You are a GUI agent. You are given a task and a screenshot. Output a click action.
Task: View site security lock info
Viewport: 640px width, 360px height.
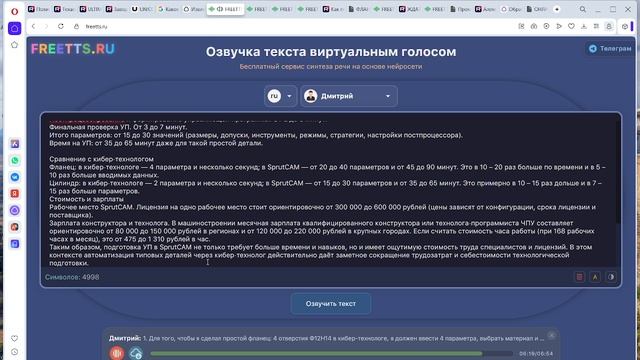point(76,26)
